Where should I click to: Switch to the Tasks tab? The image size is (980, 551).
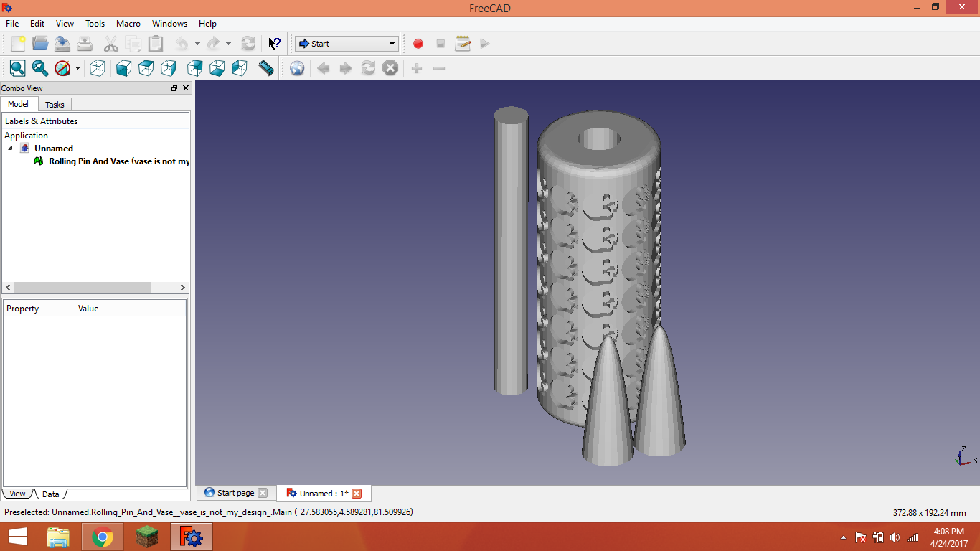(55, 105)
